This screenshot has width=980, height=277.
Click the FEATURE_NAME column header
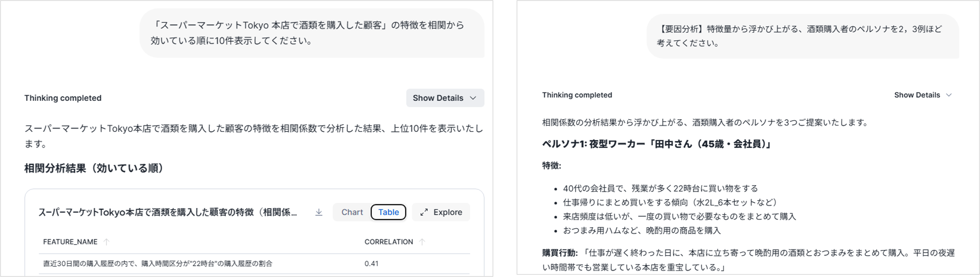70,242
